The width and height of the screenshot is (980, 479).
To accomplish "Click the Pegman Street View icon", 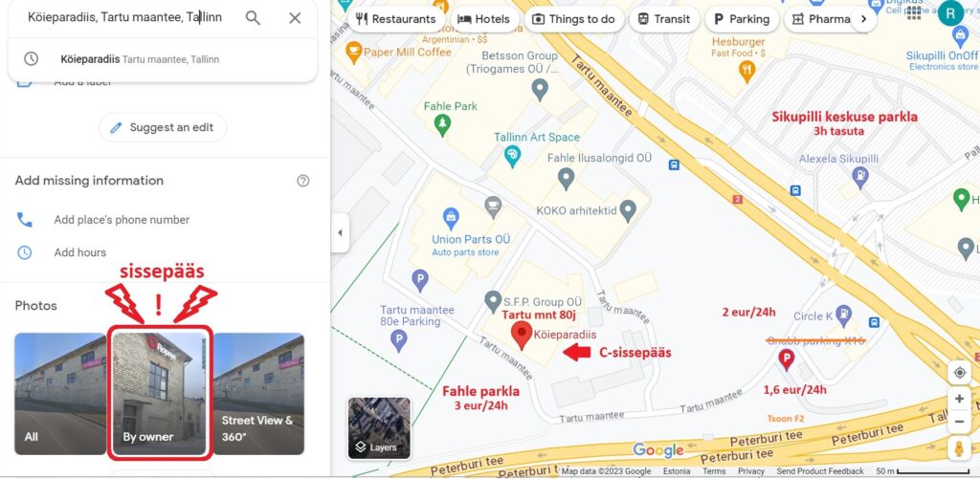I will pos(959,449).
